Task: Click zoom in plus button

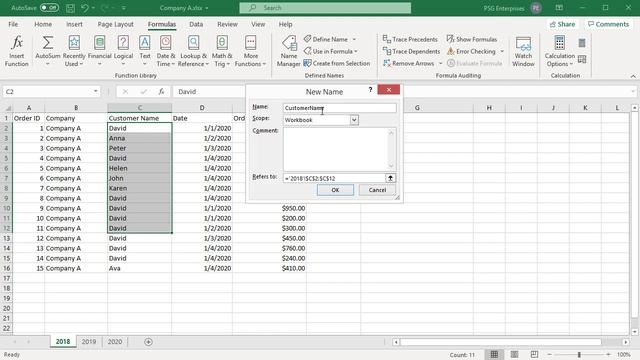Action: click(608, 355)
